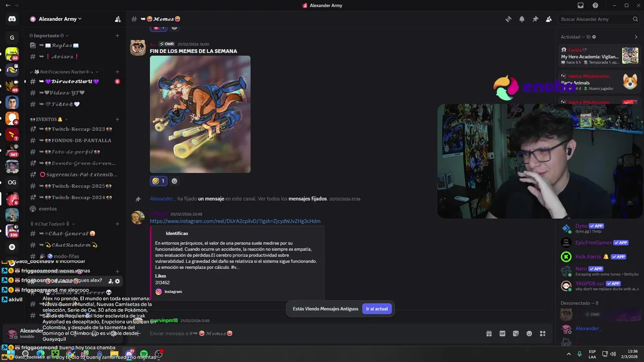The image size is (644, 362).
Task: Click the taskbar volume icon
Action: pyautogui.click(x=613, y=354)
